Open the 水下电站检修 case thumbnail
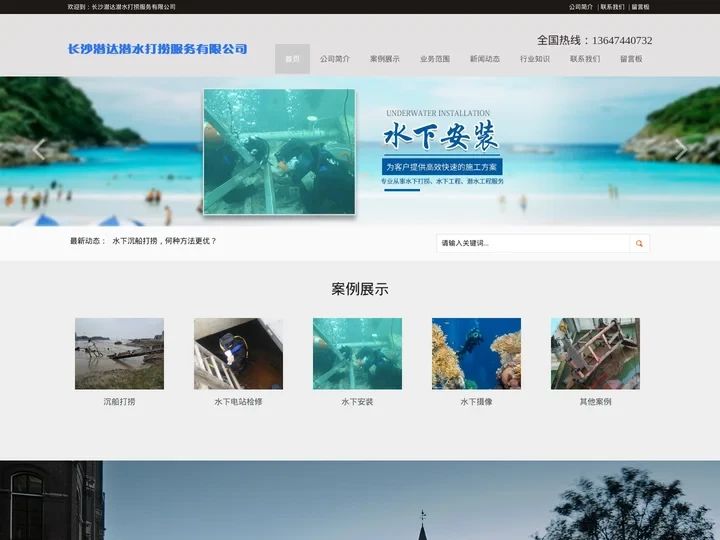Screen dimensions: 720x540 click(238, 354)
